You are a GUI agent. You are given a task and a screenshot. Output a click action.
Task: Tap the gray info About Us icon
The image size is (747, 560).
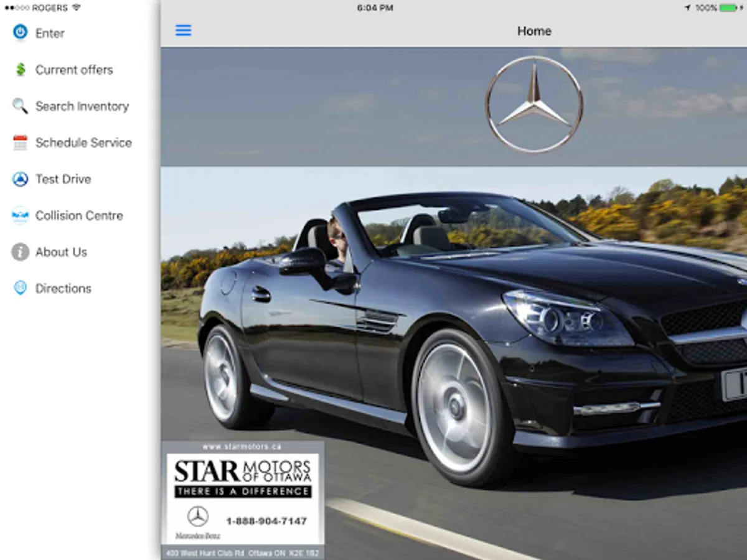(x=21, y=252)
